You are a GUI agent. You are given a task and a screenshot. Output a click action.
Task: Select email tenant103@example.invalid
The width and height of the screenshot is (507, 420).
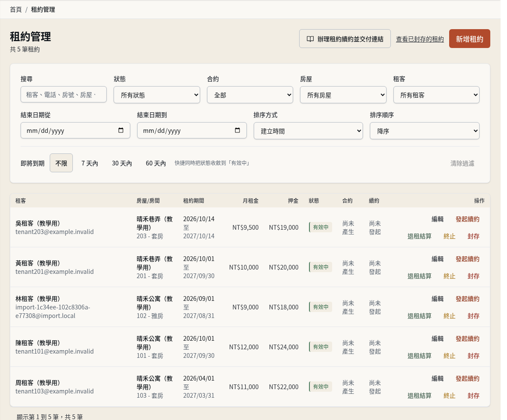(55, 391)
